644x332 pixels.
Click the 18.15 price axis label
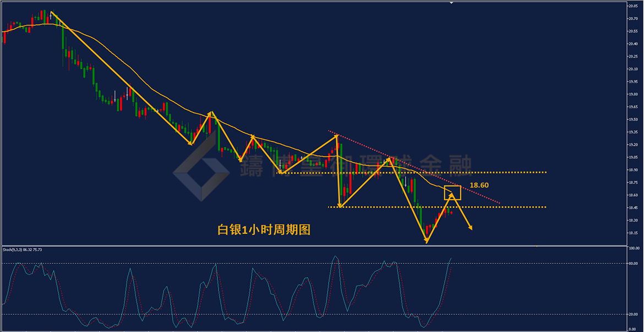click(632, 233)
